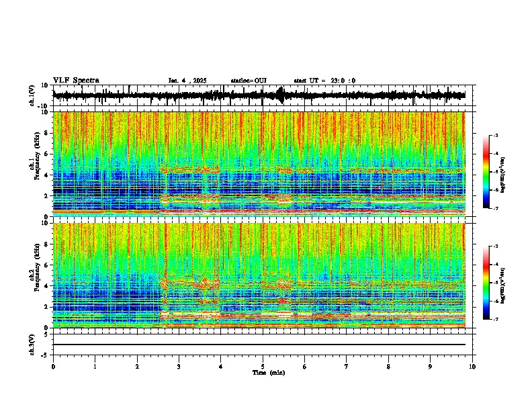Image resolution: width=532 pixels, height=411 pixels.
Task: Click the flat ch.3 voltage trace line
Action: 259,345
